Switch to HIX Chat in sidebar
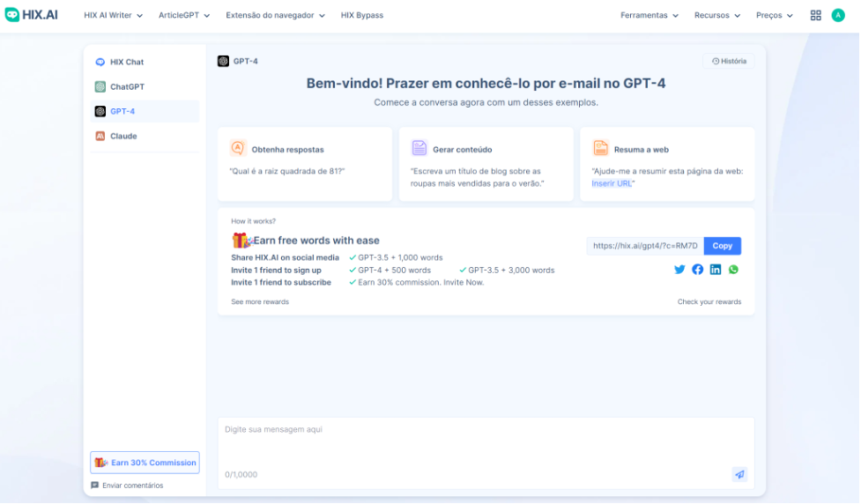Screen dimensions: 861x504 [145, 62]
